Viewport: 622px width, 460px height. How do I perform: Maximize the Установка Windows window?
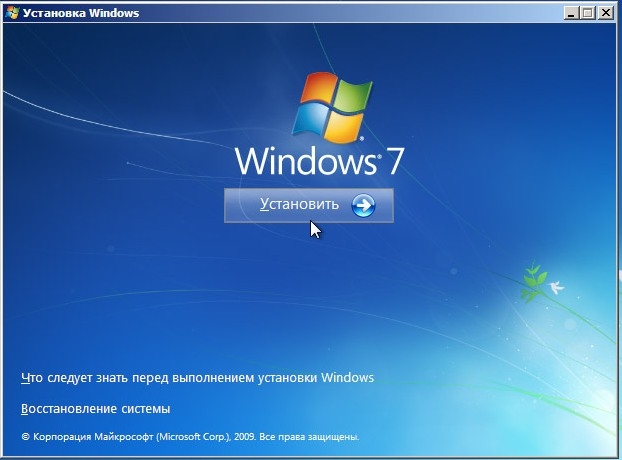[x=588, y=13]
